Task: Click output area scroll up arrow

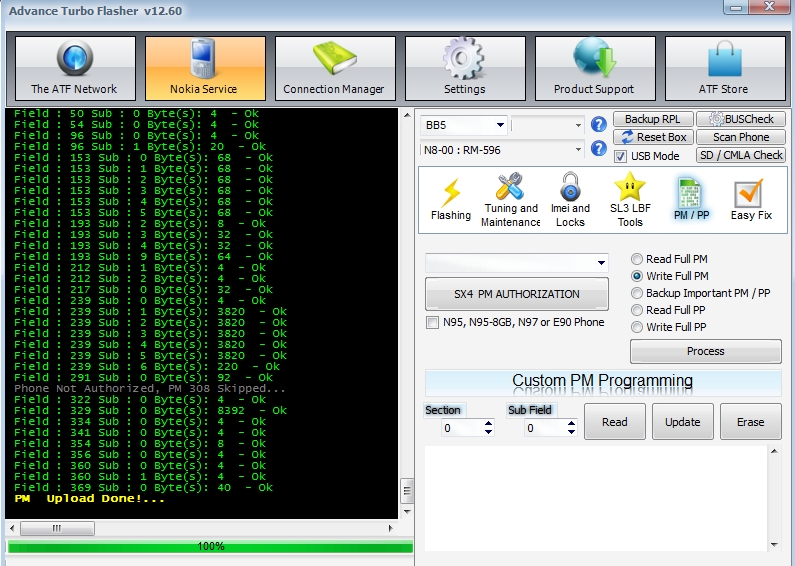Action: coord(774,451)
